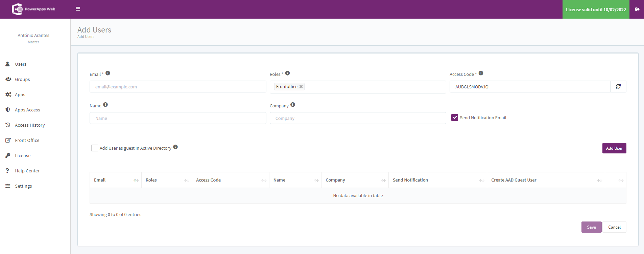Viewport: 644px width, 254px height.
Task: Click the Add User button
Action: coord(614,148)
